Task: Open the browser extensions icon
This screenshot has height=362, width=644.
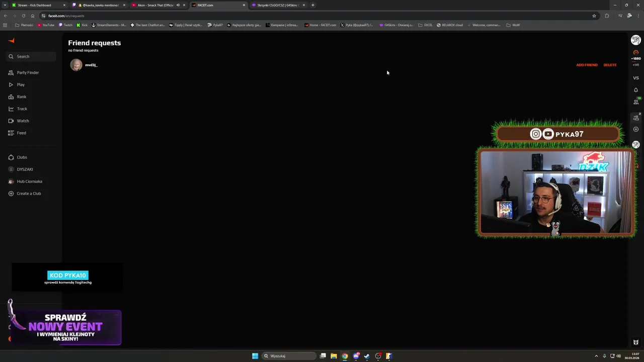Action: 607,16
